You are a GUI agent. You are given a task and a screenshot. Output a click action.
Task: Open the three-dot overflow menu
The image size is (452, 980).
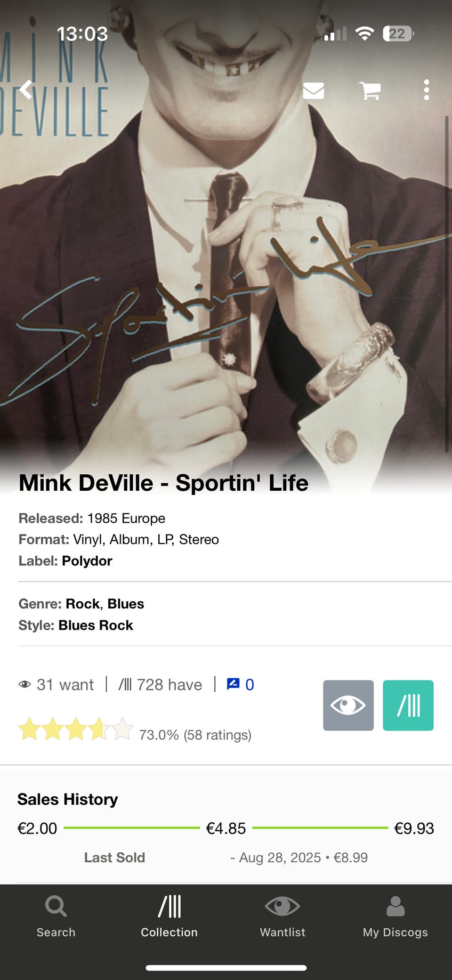click(426, 90)
